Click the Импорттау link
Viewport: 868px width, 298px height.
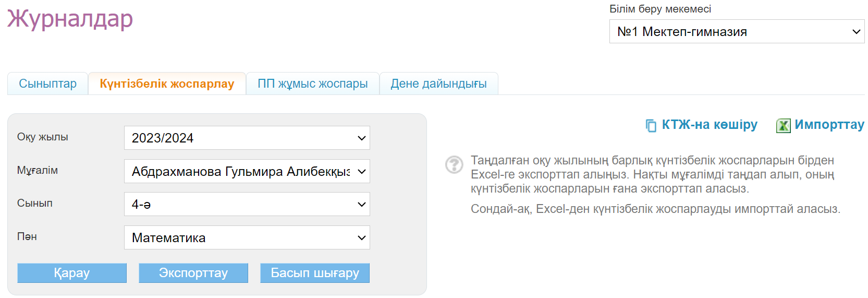click(829, 125)
